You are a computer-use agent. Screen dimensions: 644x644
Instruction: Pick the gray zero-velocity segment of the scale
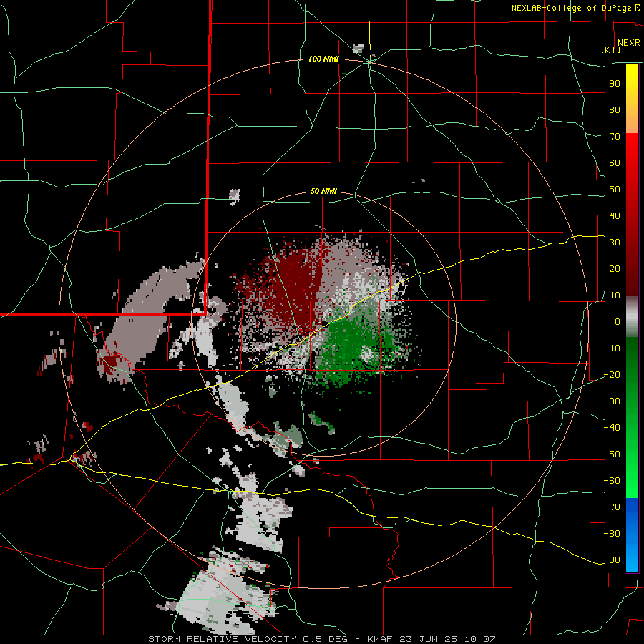point(632,316)
